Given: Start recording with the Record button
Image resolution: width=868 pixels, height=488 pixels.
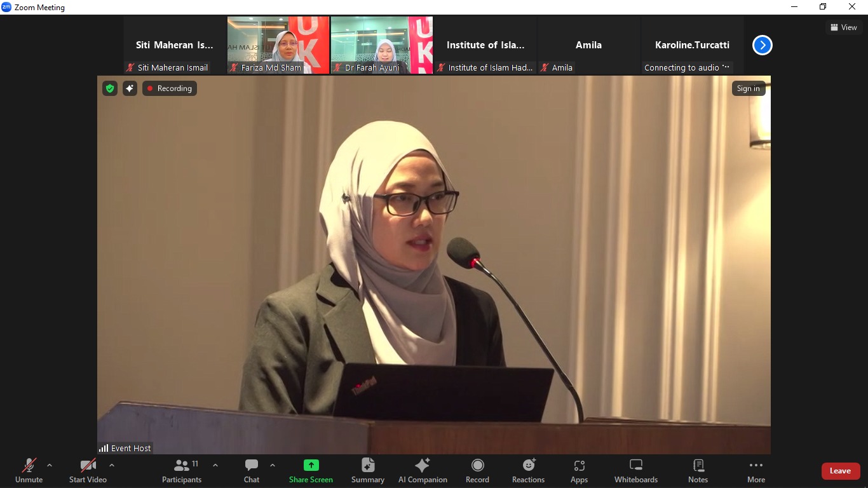Looking at the screenshot, I should pos(477,471).
